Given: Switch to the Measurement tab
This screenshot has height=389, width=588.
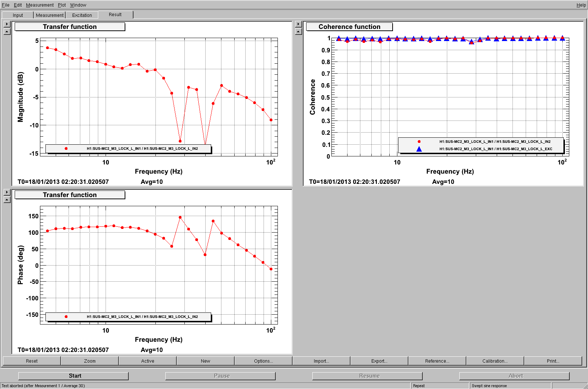Looking at the screenshot, I should pyautogui.click(x=49, y=15).
